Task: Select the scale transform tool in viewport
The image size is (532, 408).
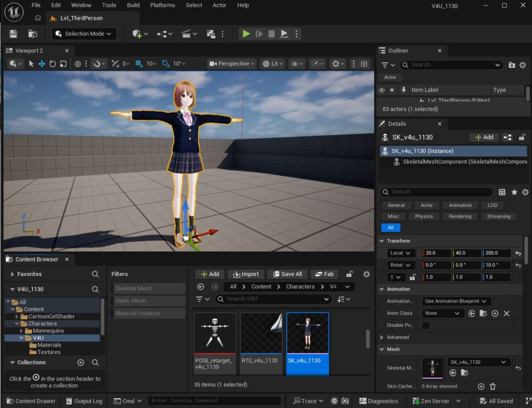Action: [x=63, y=64]
